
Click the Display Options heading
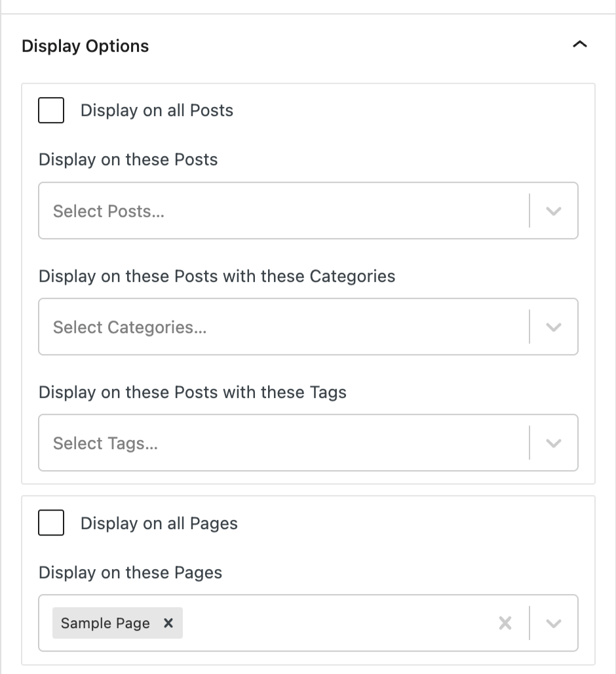point(85,46)
